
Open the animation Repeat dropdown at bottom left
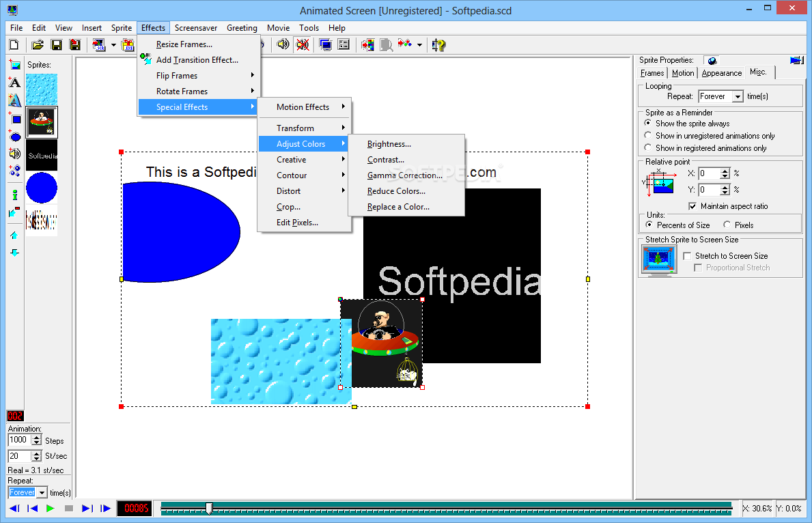coord(42,492)
